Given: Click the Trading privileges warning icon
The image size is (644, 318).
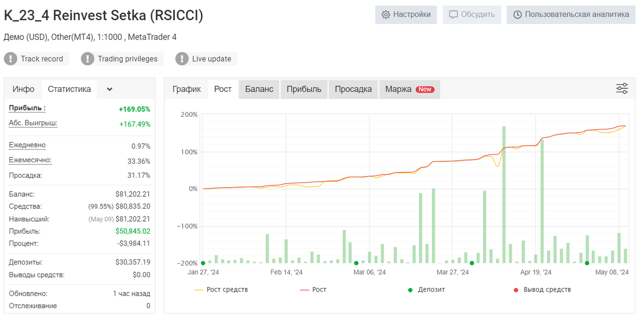Looking at the screenshot, I should point(88,59).
